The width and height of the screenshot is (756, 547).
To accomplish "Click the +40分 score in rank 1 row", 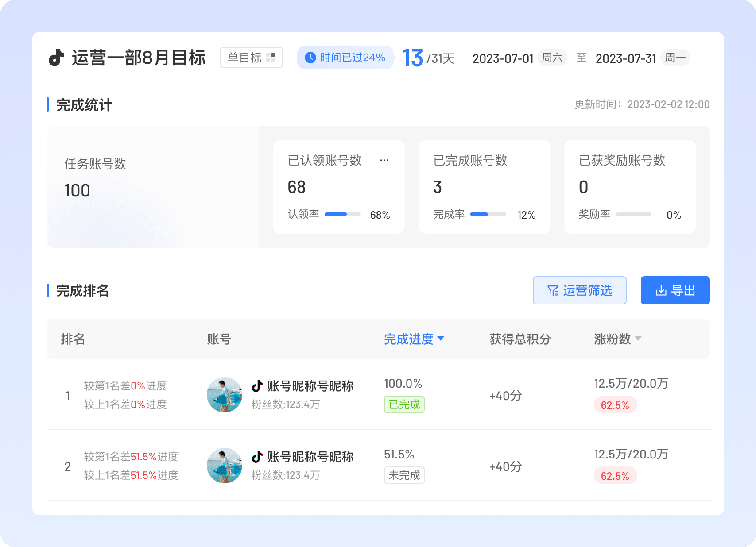I will (x=506, y=396).
